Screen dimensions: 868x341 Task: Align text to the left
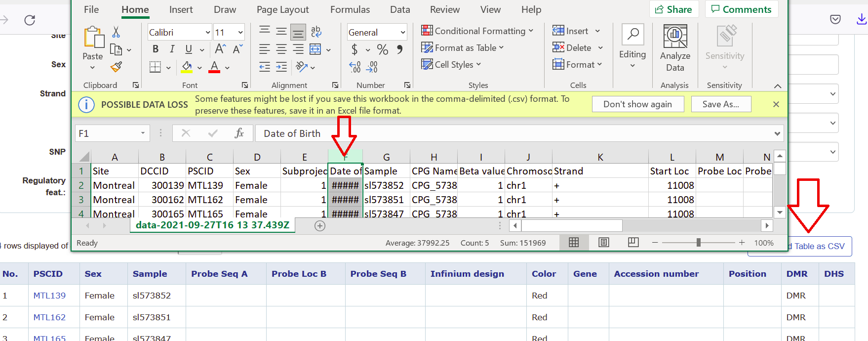tap(265, 49)
